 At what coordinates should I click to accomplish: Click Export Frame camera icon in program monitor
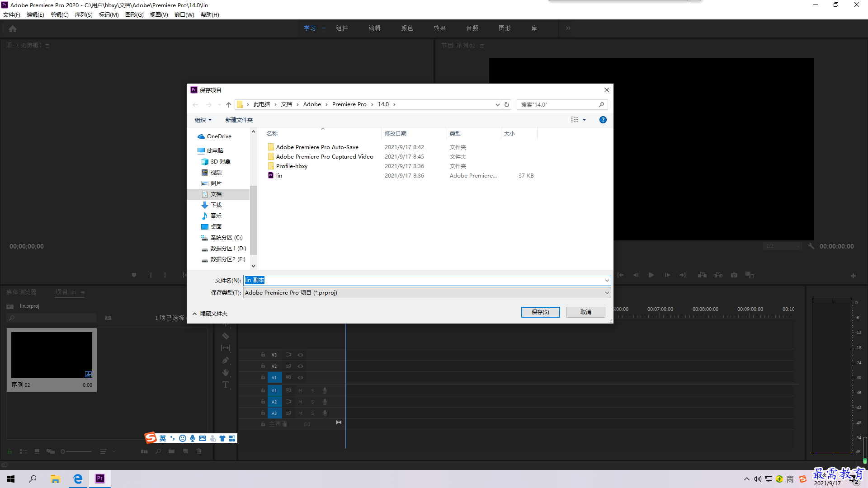tap(734, 275)
